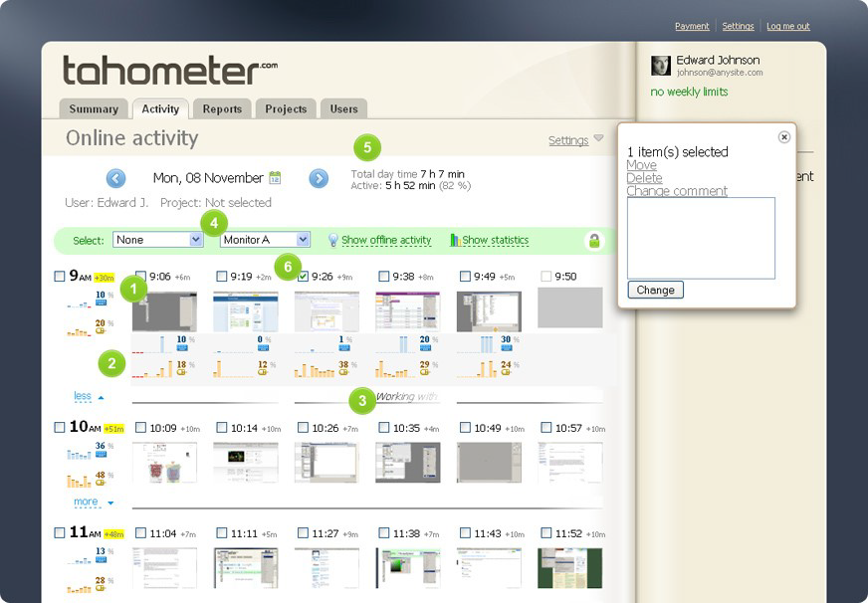Open the 10:49 screenshot thumbnail
868x603 pixels.
click(489, 463)
